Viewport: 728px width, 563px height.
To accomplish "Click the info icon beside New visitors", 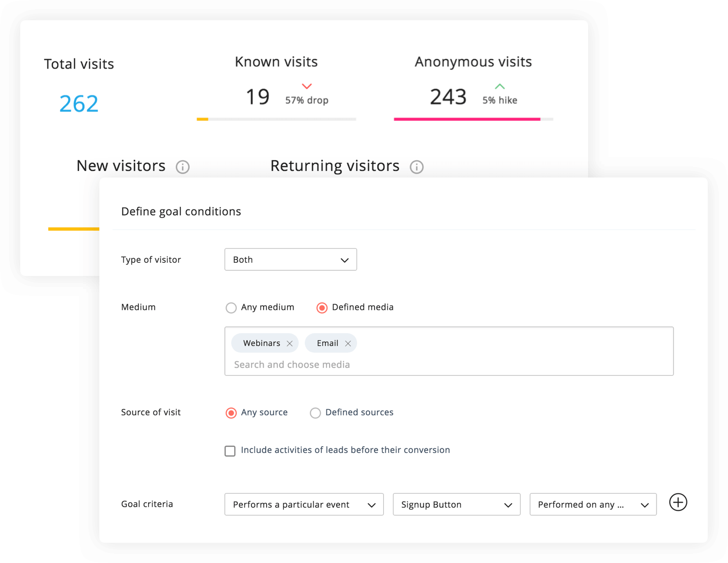I will (183, 167).
